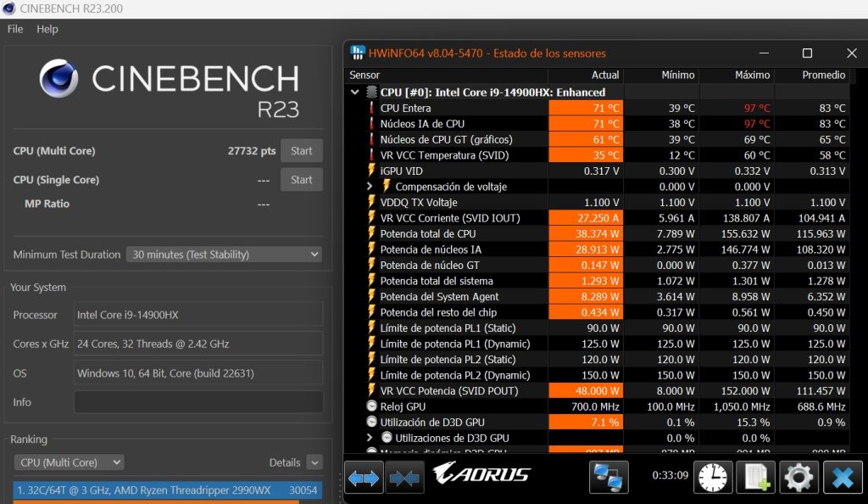
Task: Select the VR VCC Corriente (SVID IOUT) row
Action: point(598,218)
